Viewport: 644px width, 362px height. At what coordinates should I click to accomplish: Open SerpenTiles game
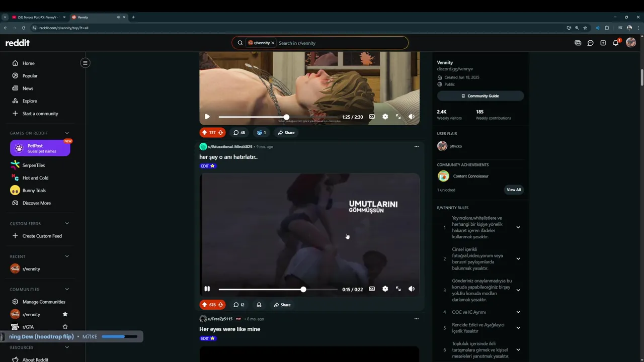point(33,165)
